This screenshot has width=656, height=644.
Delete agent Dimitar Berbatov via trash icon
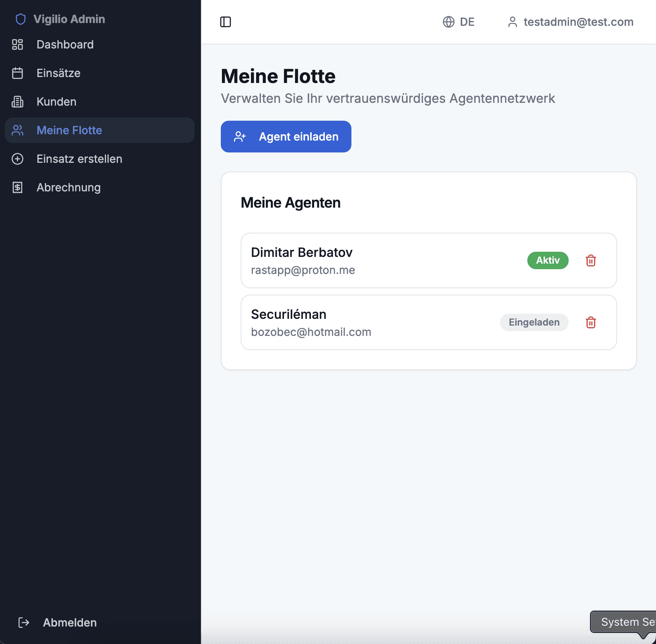pos(590,260)
